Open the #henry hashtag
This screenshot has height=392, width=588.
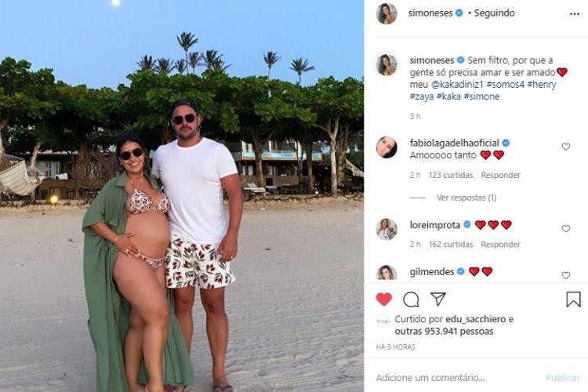coord(542,84)
